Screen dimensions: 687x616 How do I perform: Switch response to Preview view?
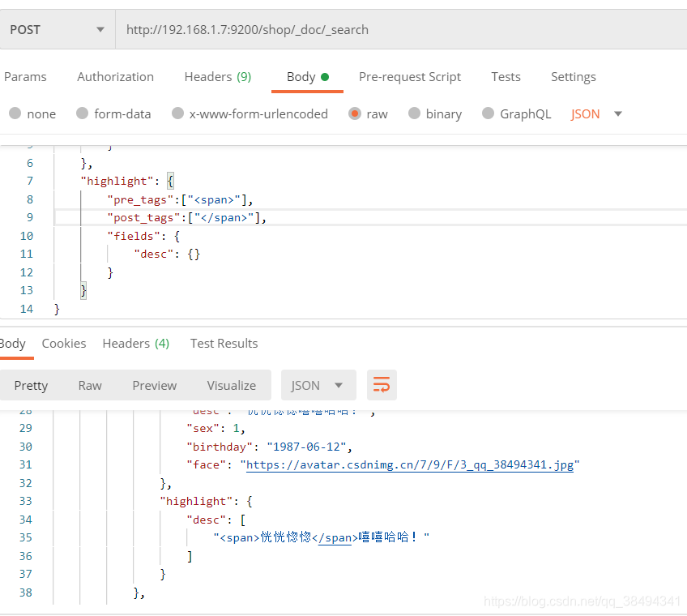[x=154, y=385]
